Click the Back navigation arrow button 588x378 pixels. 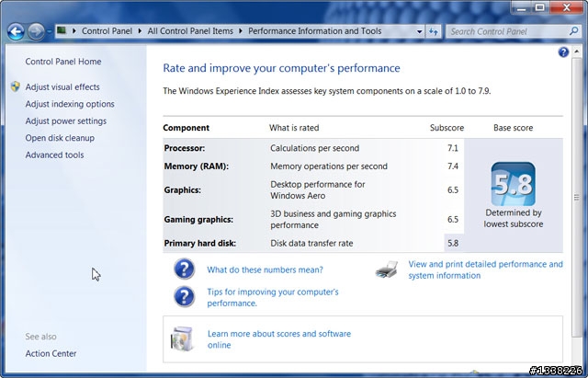tap(16, 31)
